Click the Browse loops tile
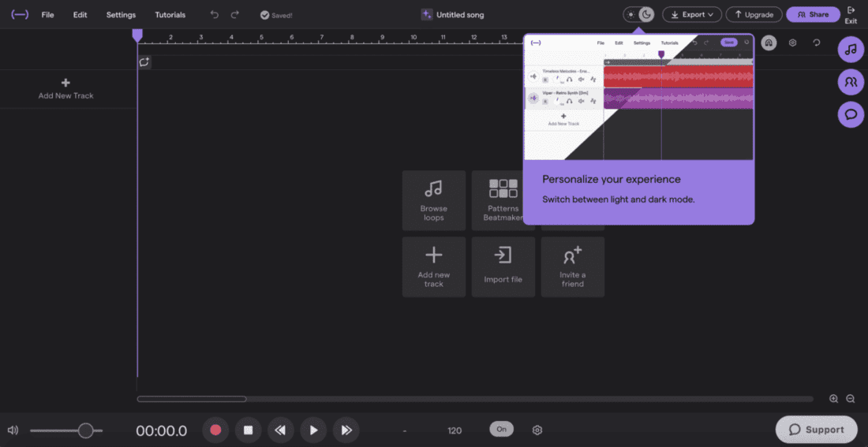 click(x=433, y=200)
